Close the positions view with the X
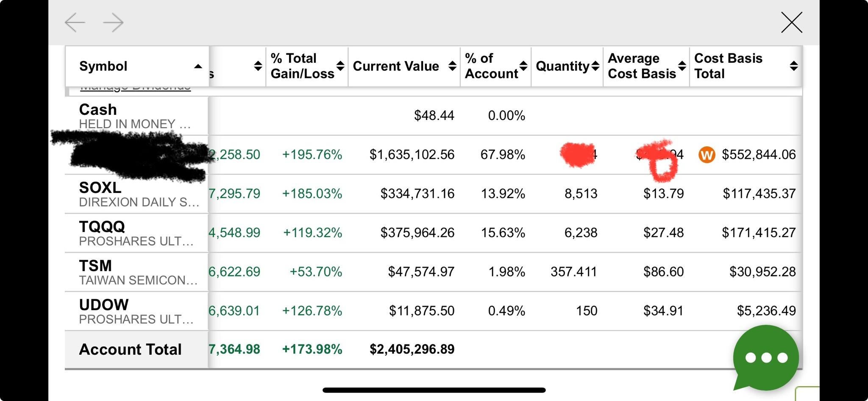 (x=791, y=22)
